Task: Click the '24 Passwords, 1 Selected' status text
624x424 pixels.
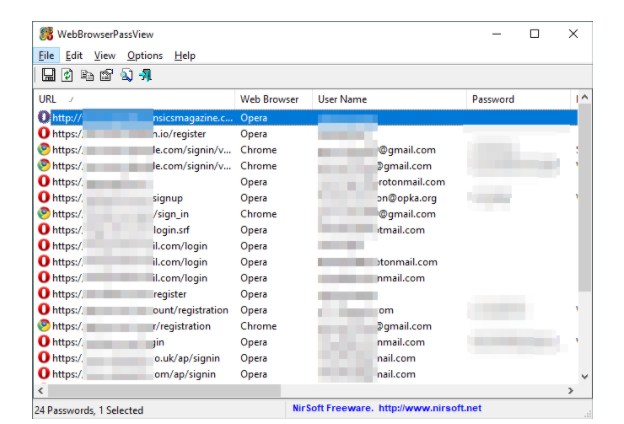Action: pyautogui.click(x=89, y=410)
